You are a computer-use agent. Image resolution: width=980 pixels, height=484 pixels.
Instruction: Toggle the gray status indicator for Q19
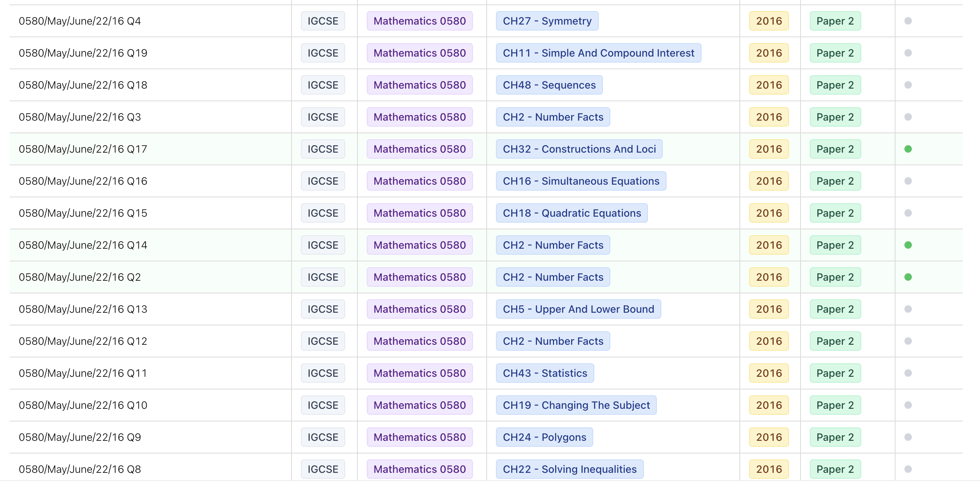(909, 53)
